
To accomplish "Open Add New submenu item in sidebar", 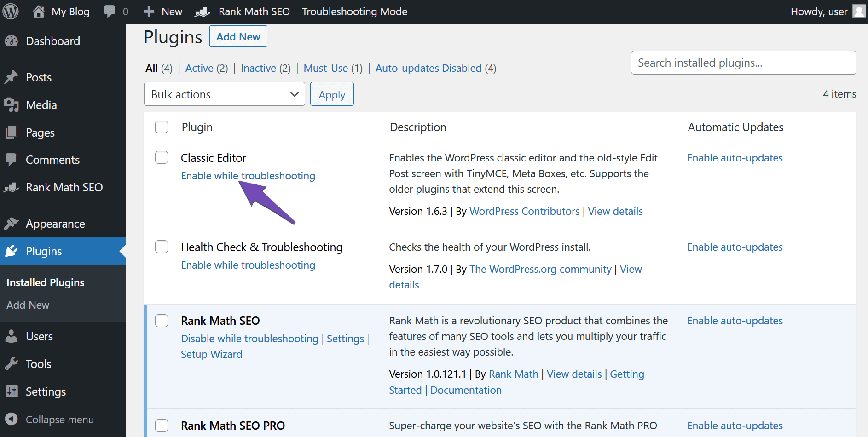I will pos(28,305).
